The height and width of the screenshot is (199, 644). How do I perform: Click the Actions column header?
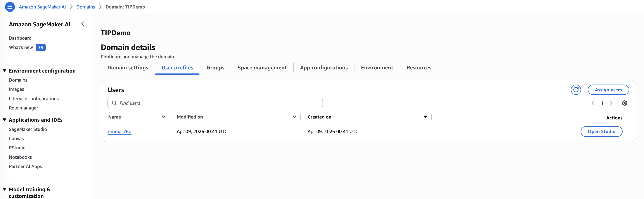[614, 118]
